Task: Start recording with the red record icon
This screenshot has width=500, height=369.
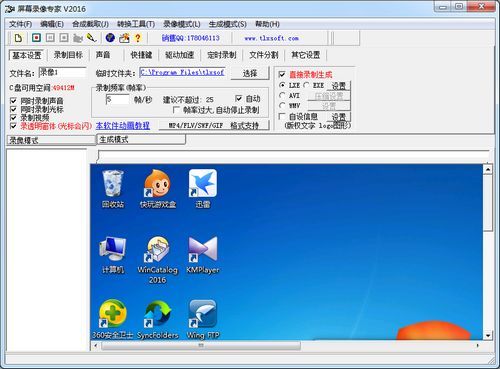Action: (x=36, y=38)
